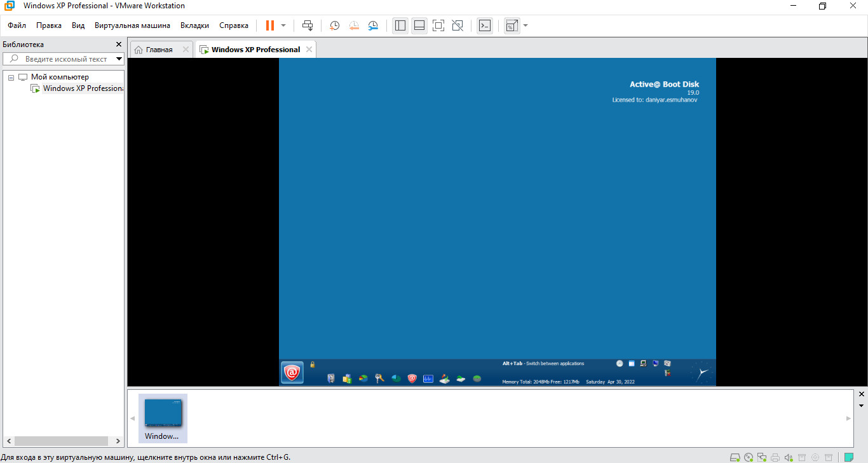
Task: Open the disk monitor waveform icon
Action: click(x=428, y=378)
